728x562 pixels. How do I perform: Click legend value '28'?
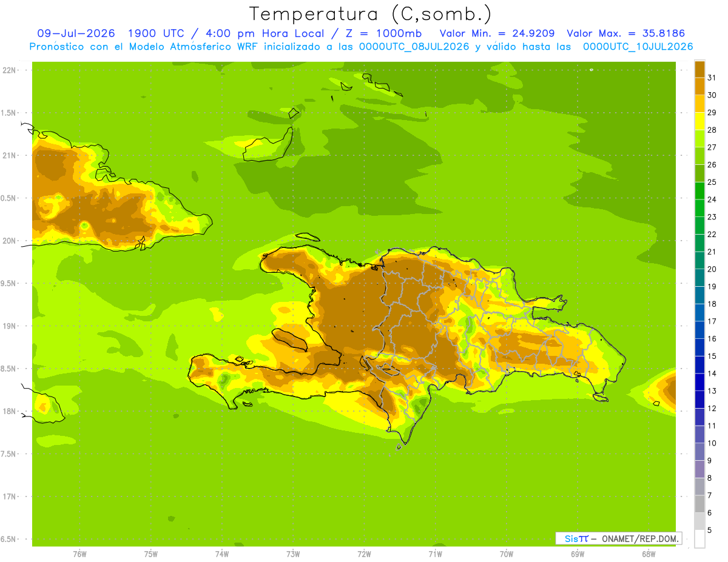pos(712,130)
